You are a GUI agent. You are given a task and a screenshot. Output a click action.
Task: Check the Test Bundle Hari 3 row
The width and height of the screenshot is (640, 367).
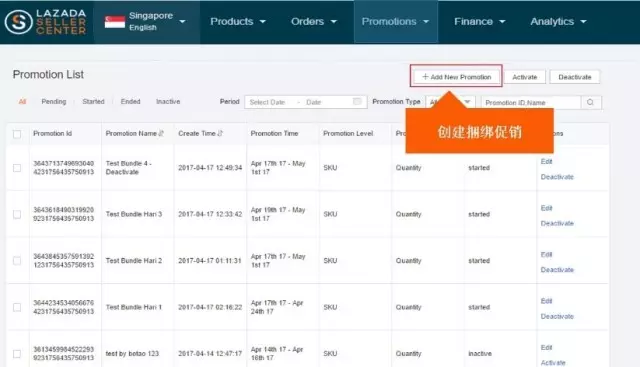[x=17, y=214]
